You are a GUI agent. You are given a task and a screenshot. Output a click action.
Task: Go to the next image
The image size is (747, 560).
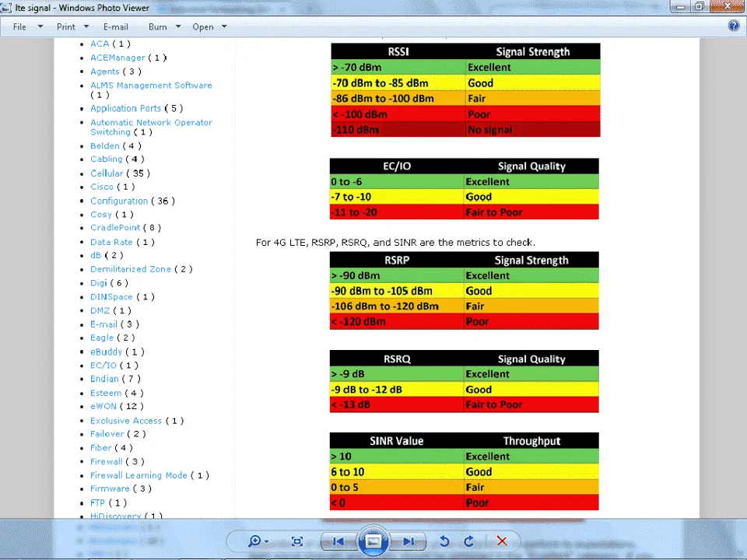point(408,541)
